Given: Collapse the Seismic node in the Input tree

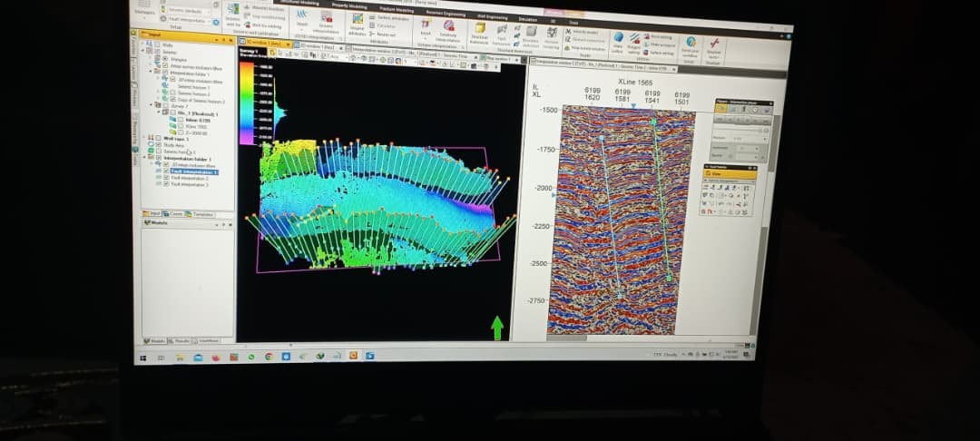Looking at the screenshot, I should (x=142, y=51).
